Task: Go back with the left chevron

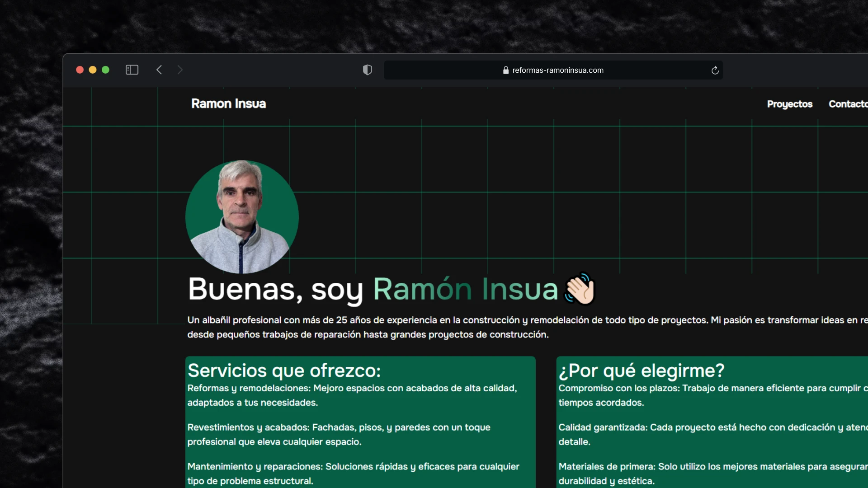Action: tap(159, 70)
